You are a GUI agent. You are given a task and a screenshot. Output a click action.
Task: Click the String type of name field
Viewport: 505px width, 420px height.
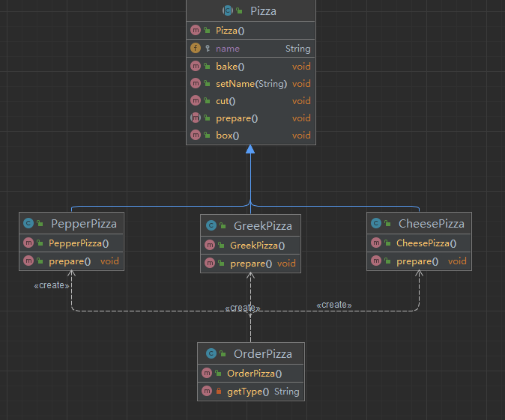click(298, 49)
